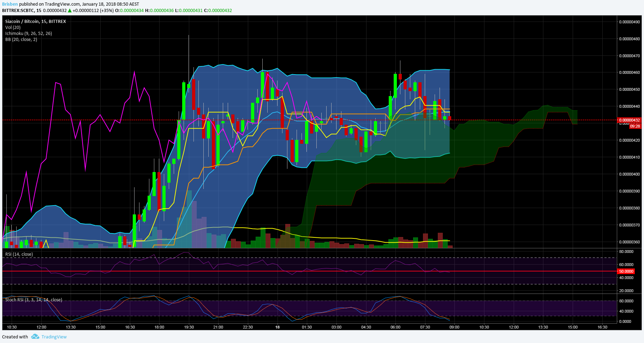The width and height of the screenshot is (644, 343).
Task: Click the Stoch RSI (3, 3, 14, 14, close) label
Action: coord(34,300)
